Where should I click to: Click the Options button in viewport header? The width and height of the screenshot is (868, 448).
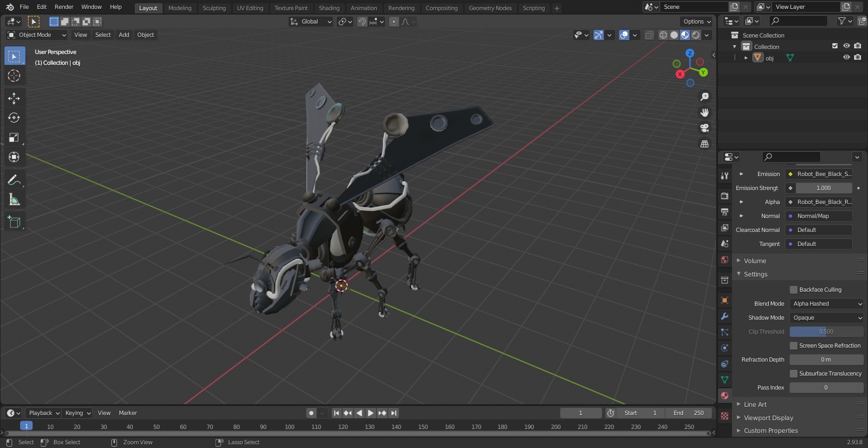tap(697, 22)
